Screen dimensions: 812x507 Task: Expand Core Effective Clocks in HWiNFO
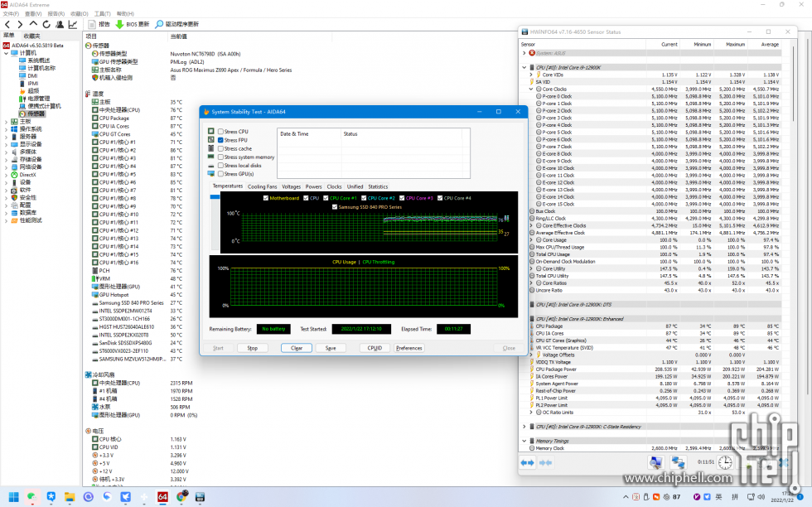[x=531, y=226]
